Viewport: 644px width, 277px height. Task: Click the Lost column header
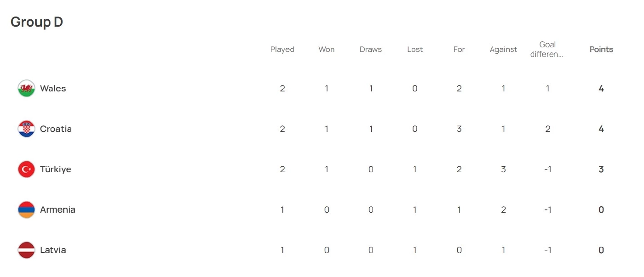[x=415, y=50]
